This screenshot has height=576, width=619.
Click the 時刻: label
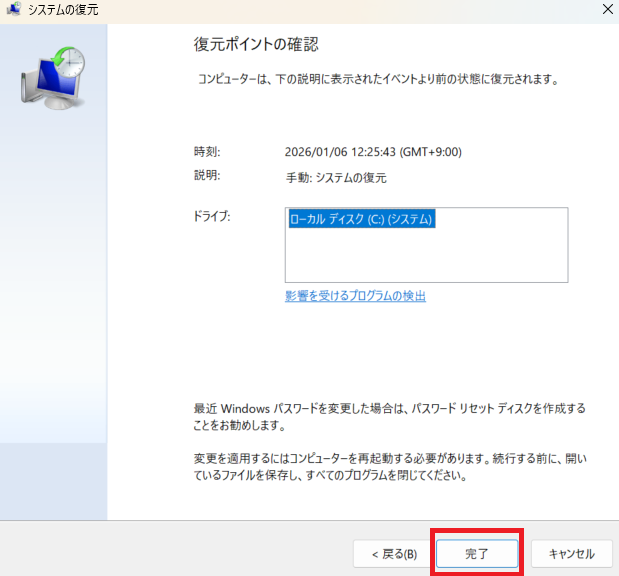point(206,152)
